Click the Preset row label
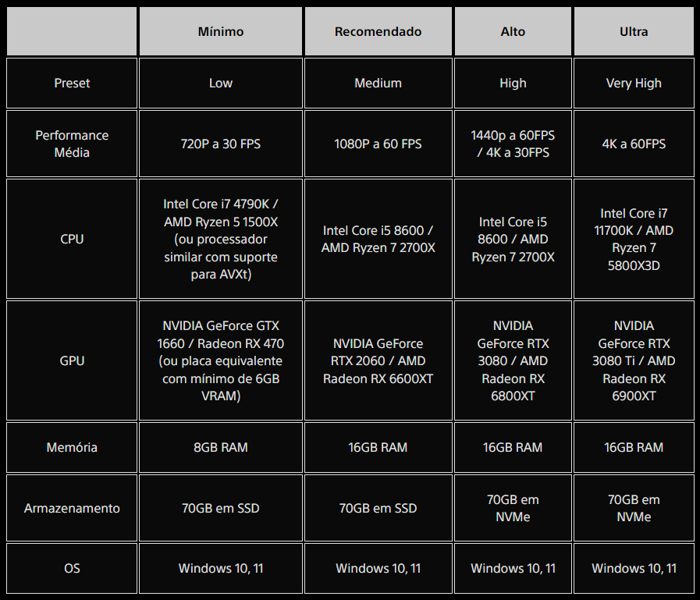The height and width of the screenshot is (600, 700). coord(72,83)
